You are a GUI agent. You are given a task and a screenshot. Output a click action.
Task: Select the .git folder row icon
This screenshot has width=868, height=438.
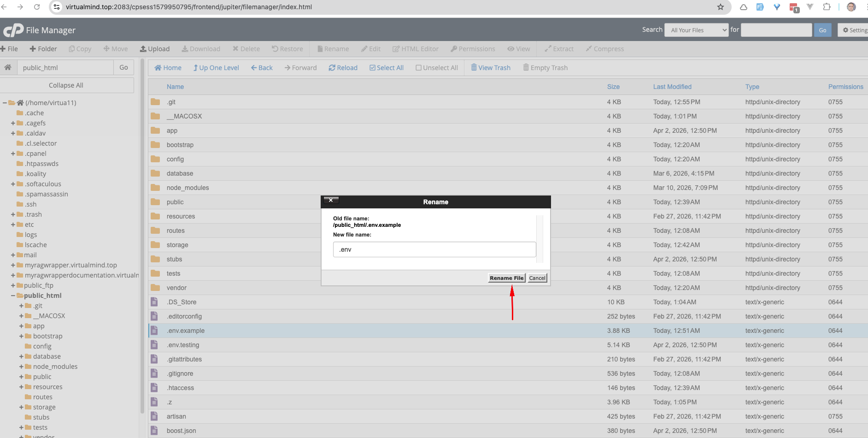coord(155,102)
